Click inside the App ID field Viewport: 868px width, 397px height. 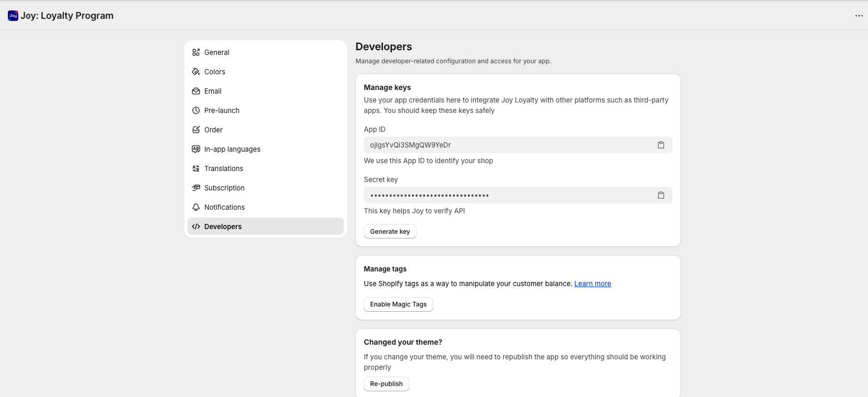pos(507,145)
